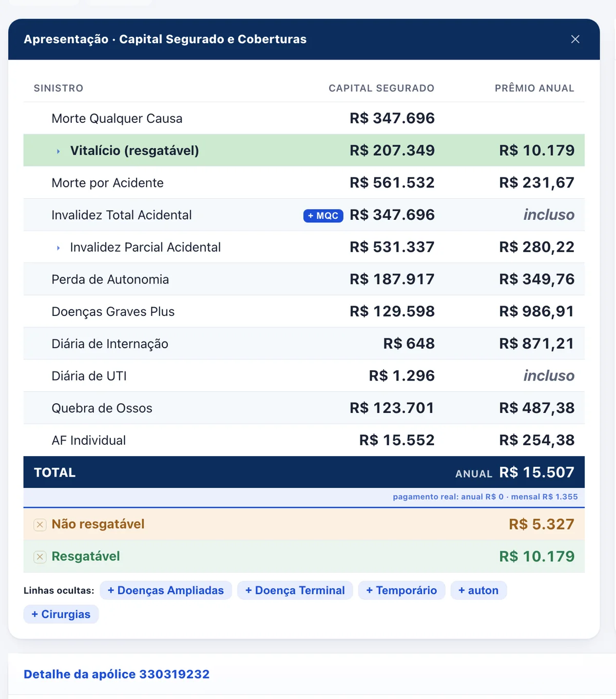Click the Não resgatável label
Viewport: 616px width, 699px height.
click(x=98, y=524)
